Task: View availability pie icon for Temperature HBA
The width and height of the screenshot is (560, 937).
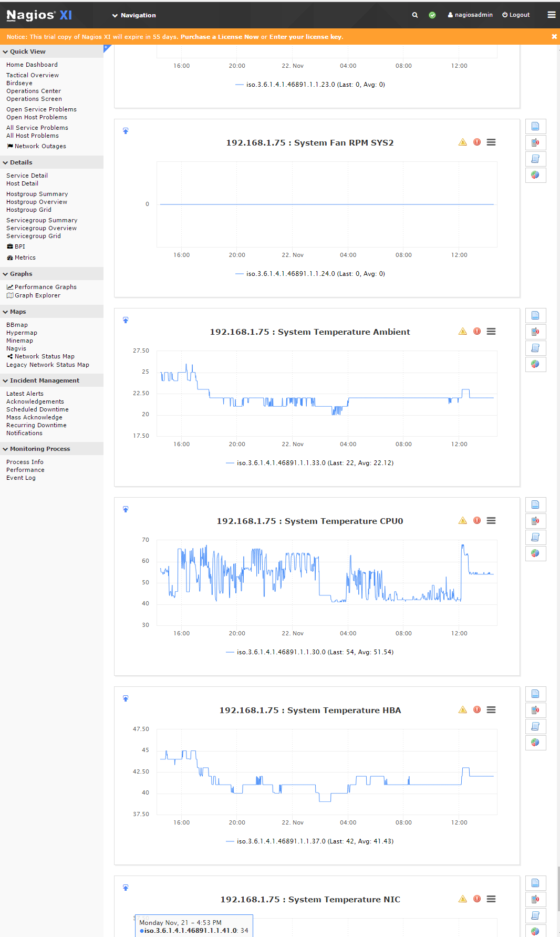Action: pos(535,743)
